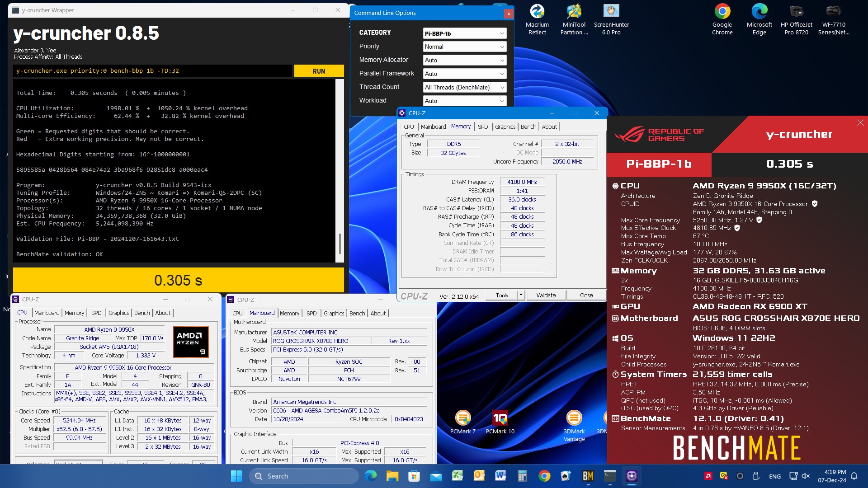
Task: Open the Workload dropdown
Action: coord(464,101)
